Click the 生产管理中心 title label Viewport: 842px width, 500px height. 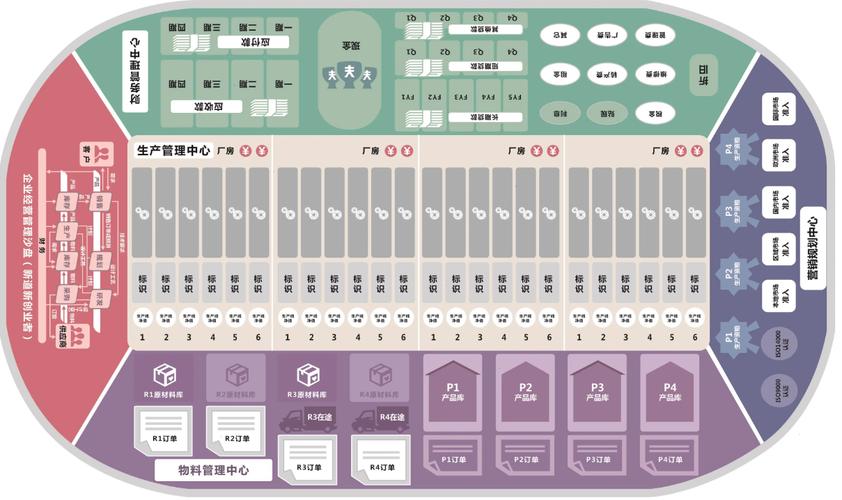(x=173, y=150)
